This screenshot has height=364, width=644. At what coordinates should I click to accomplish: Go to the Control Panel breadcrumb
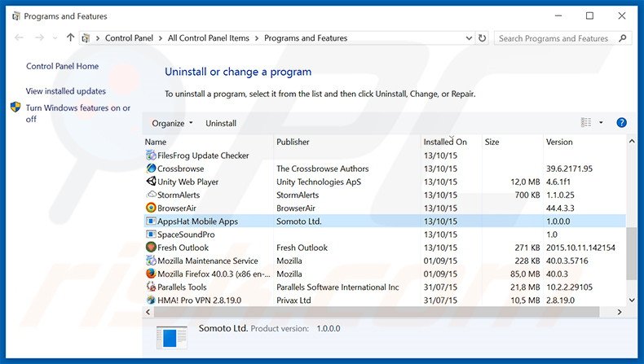tap(129, 38)
